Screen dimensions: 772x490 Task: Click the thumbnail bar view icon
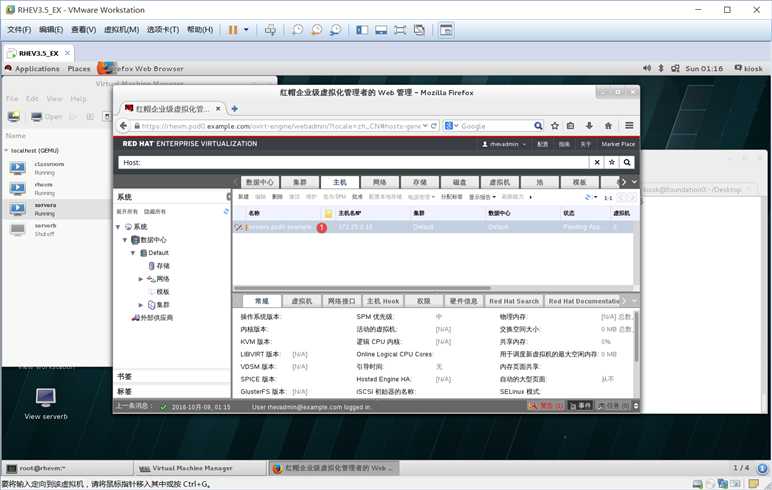tap(381, 30)
